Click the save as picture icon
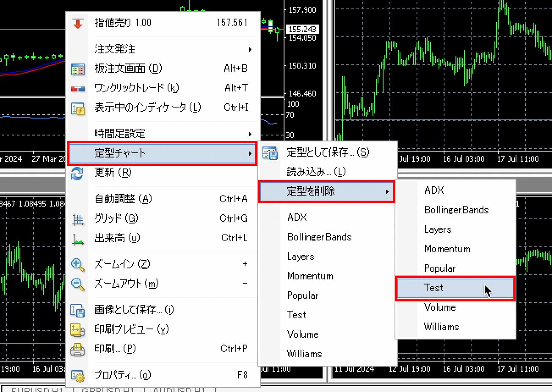This screenshot has height=392, width=552. point(78,309)
